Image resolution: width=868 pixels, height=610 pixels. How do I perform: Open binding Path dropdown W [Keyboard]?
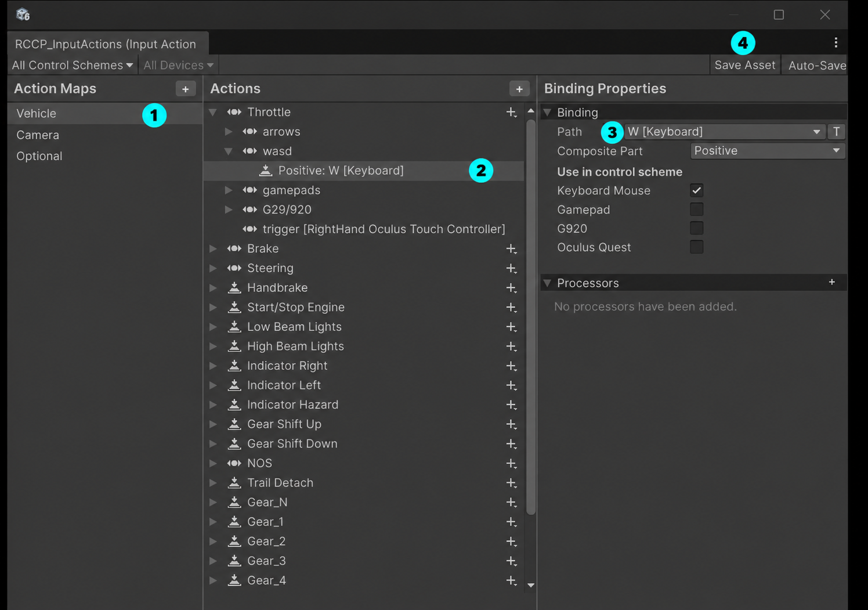tap(725, 132)
